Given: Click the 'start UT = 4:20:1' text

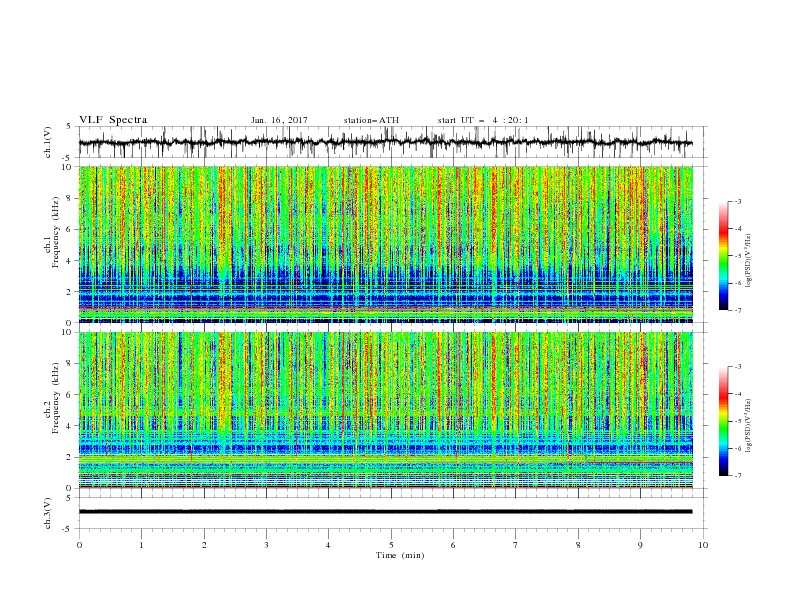Looking at the screenshot, I should coord(483,120).
